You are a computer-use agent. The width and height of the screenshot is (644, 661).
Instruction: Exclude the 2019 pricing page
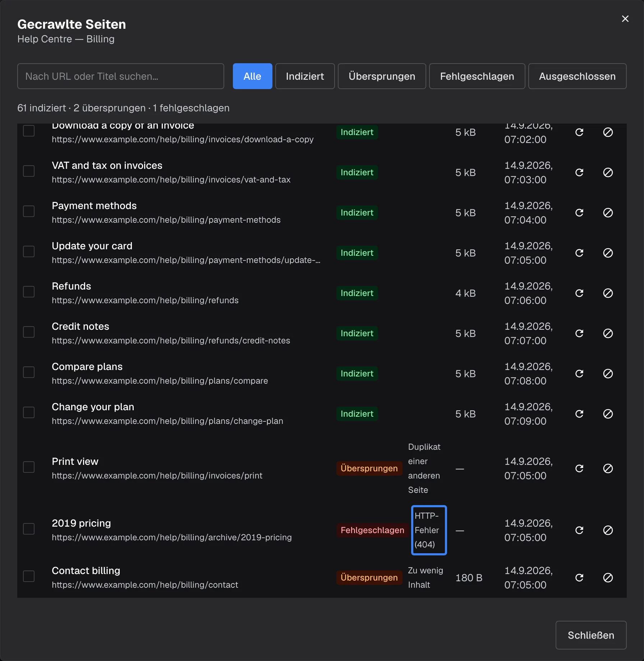pos(608,530)
